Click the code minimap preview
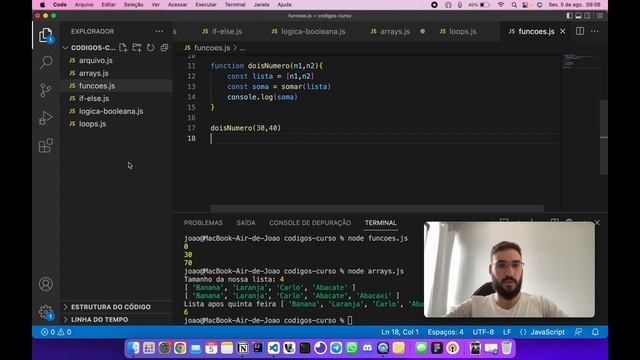This screenshot has width=640, height=360. [x=580, y=61]
